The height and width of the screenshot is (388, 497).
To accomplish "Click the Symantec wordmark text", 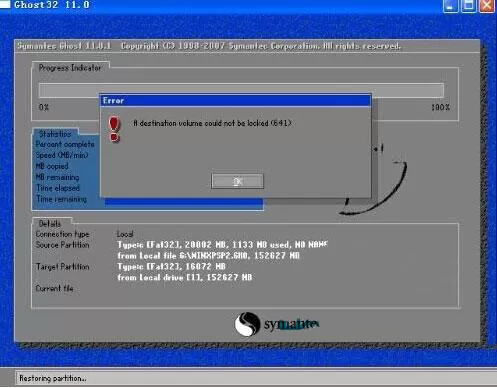I will coord(291,324).
